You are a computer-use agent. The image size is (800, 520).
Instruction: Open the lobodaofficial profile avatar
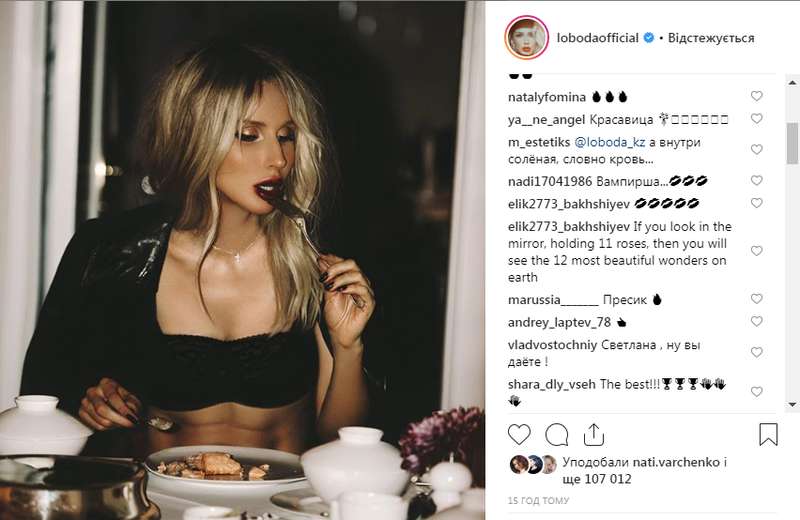tap(527, 38)
